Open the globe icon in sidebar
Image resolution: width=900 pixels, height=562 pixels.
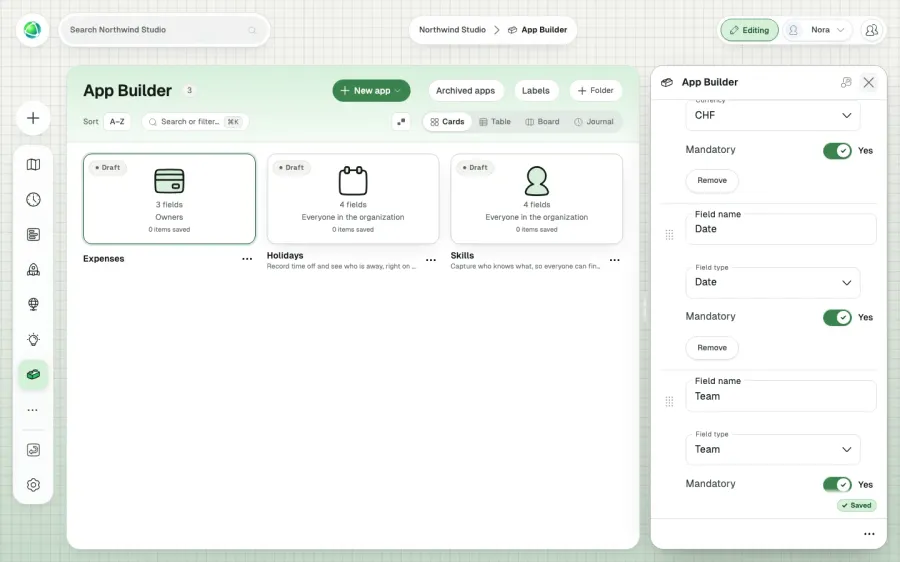(x=33, y=304)
